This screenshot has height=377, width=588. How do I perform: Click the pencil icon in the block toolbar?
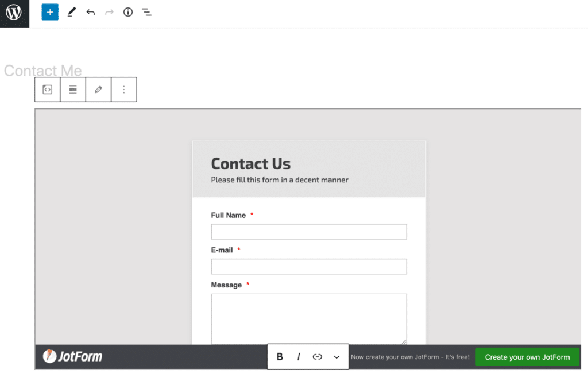click(98, 90)
